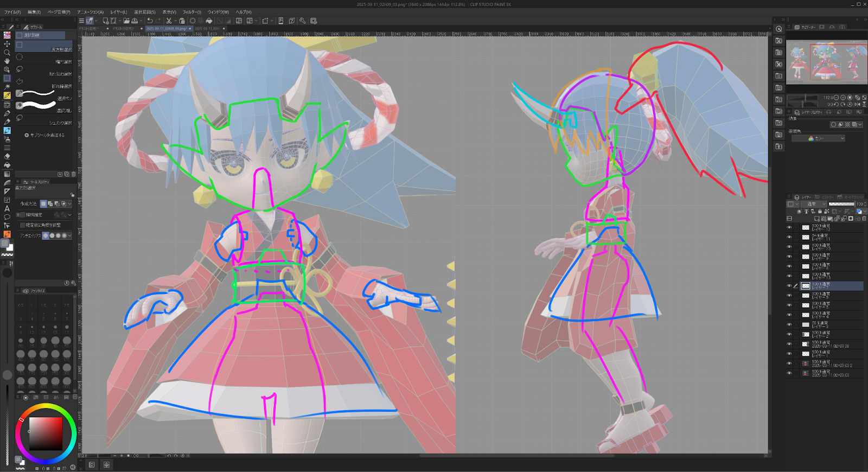
Task: Select the Hand move-canvas tool
Action: (x=7, y=61)
